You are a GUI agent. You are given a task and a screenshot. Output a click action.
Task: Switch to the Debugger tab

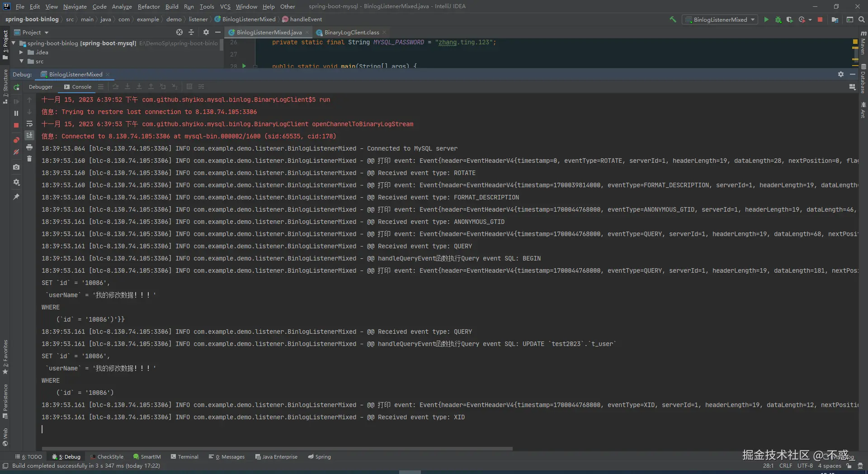pos(41,87)
